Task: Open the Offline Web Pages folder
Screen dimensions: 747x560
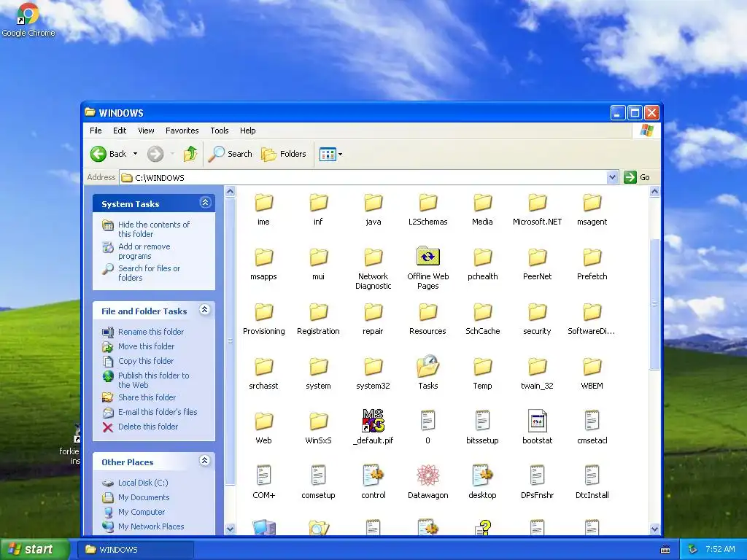Action: [x=427, y=257]
